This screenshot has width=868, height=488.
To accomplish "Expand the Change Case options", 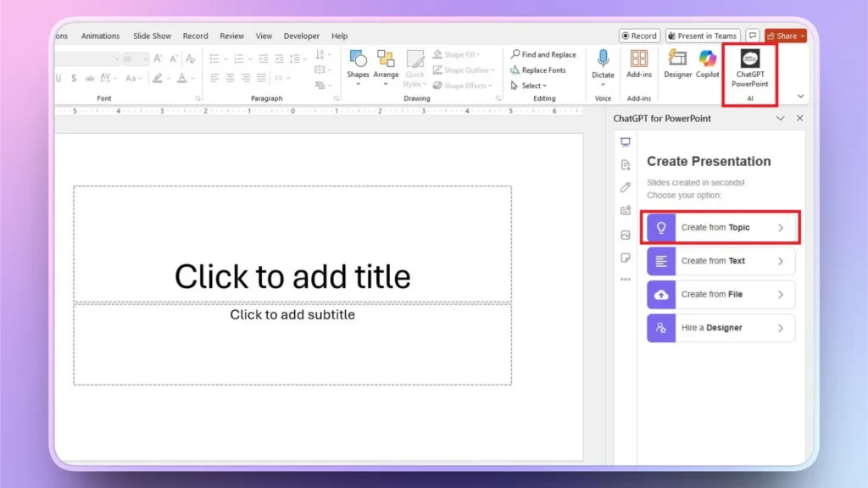I will click(x=140, y=78).
